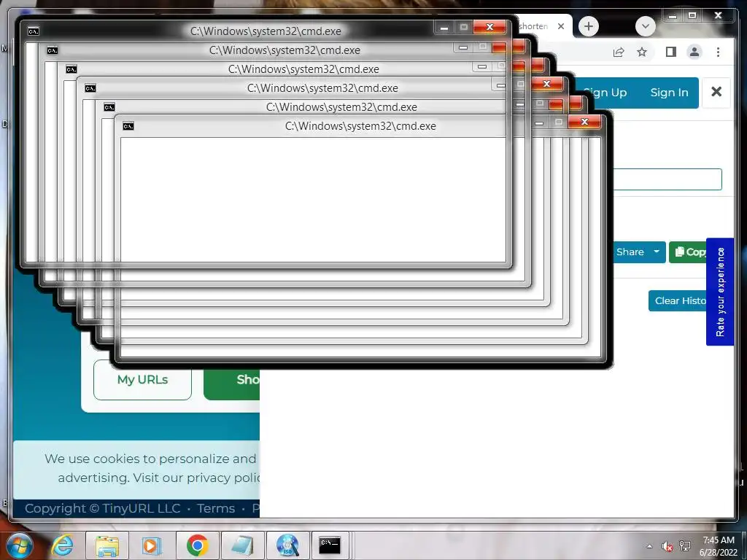Viewport: 747px width, 560px height.
Task: Expand the Chrome tab search chevron
Action: (x=646, y=26)
